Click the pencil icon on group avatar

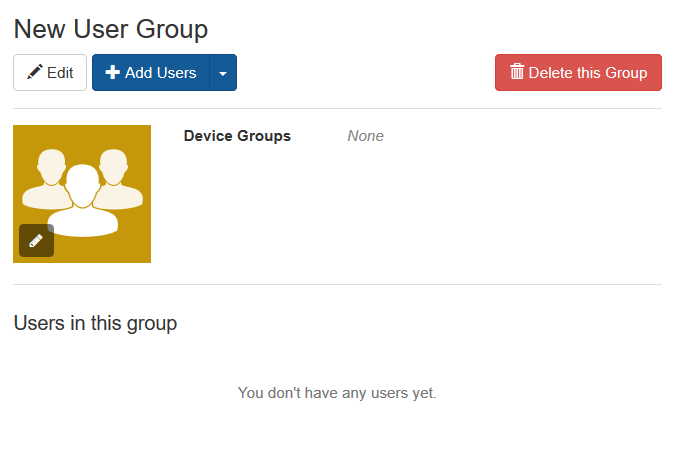tap(36, 241)
